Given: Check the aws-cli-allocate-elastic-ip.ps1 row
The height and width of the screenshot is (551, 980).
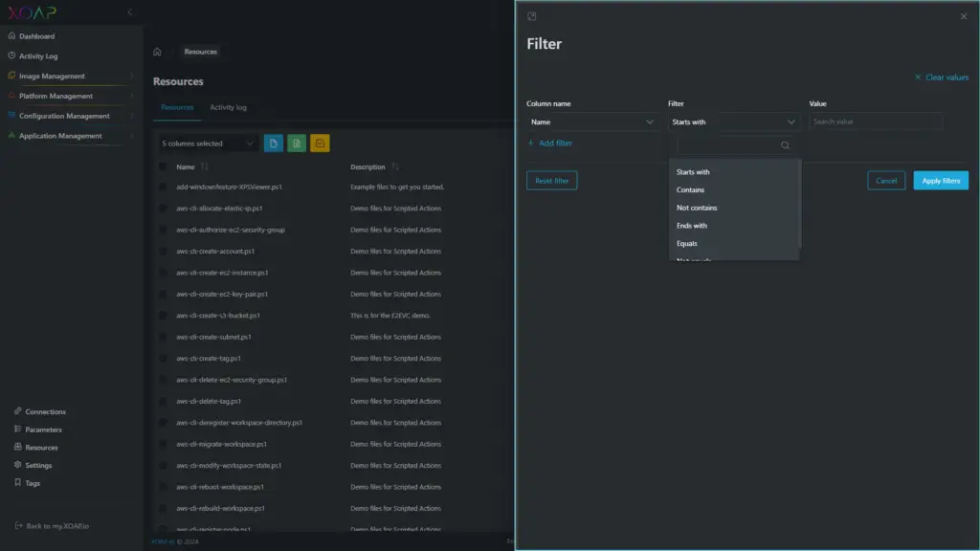Looking at the screenshot, I should pos(163,208).
